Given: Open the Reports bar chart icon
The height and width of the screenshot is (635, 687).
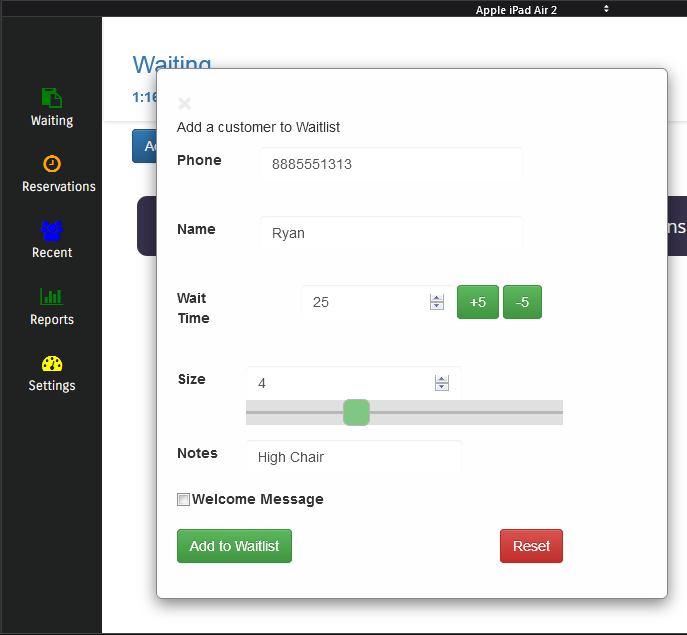Looking at the screenshot, I should 52,297.
